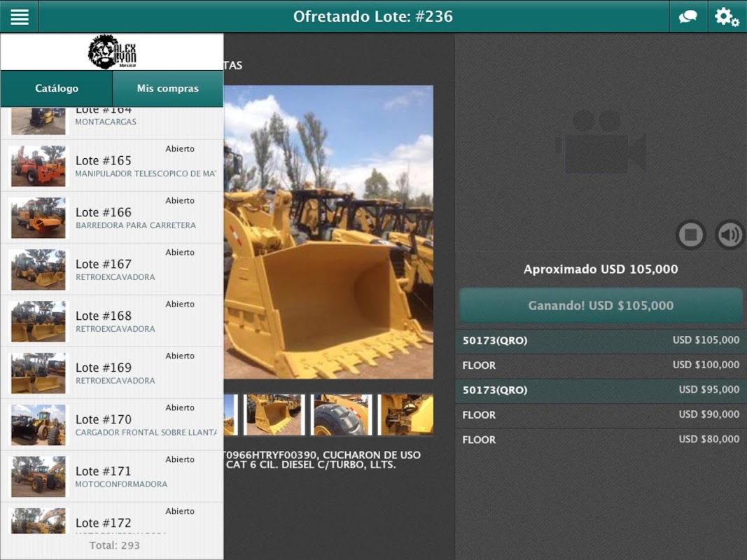Screen dimensions: 747x560
Task: Click the video camera placeholder icon
Action: pyautogui.click(x=601, y=142)
